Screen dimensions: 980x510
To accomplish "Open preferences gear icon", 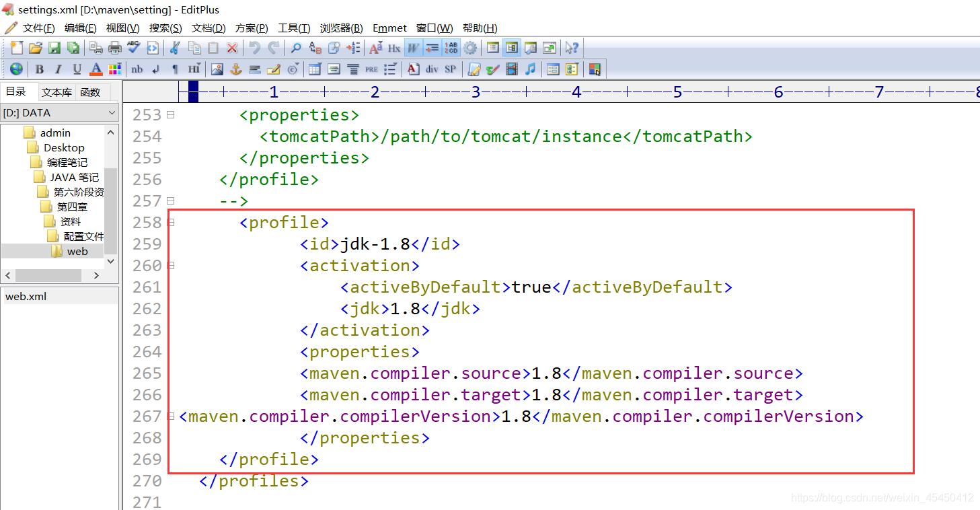I will click(470, 48).
